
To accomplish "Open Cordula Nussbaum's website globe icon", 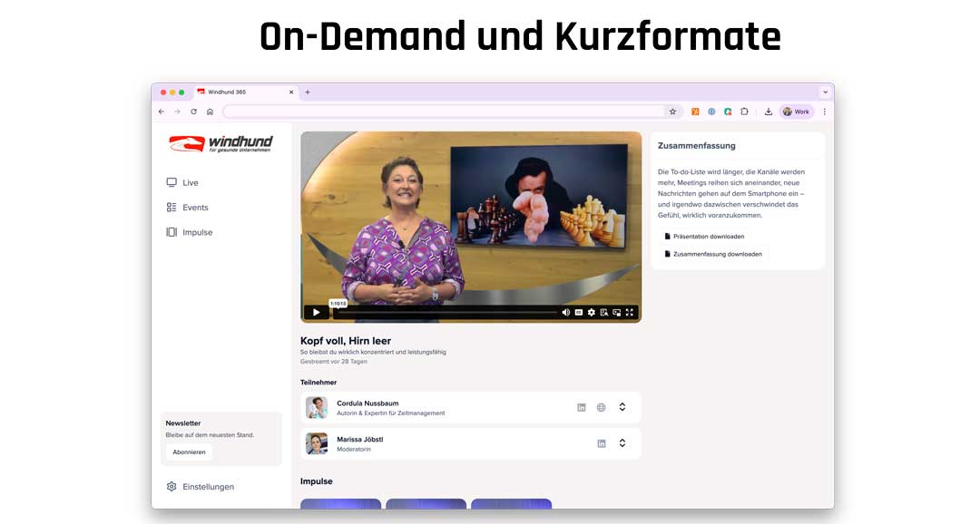I will (x=601, y=407).
